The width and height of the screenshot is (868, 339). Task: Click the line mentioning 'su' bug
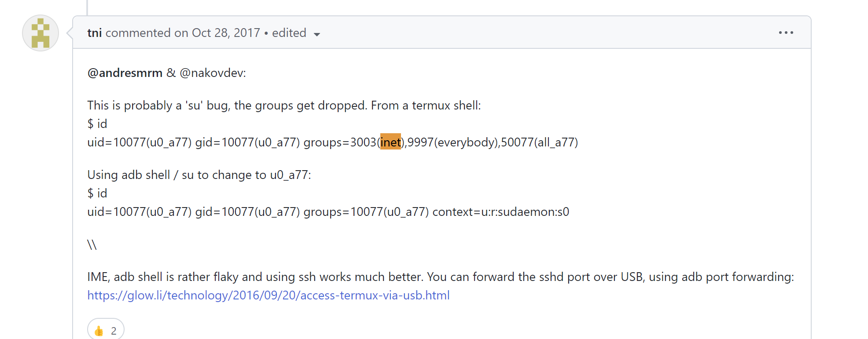click(x=284, y=106)
